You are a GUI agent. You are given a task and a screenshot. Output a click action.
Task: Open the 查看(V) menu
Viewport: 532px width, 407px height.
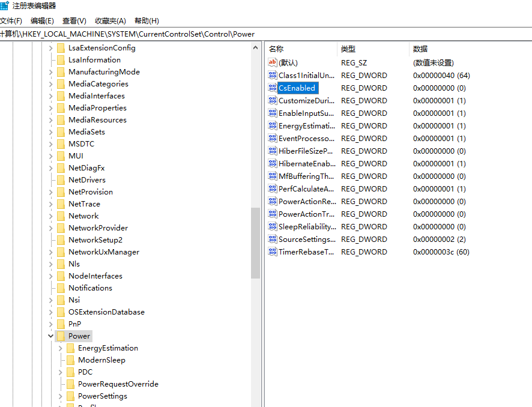click(74, 20)
